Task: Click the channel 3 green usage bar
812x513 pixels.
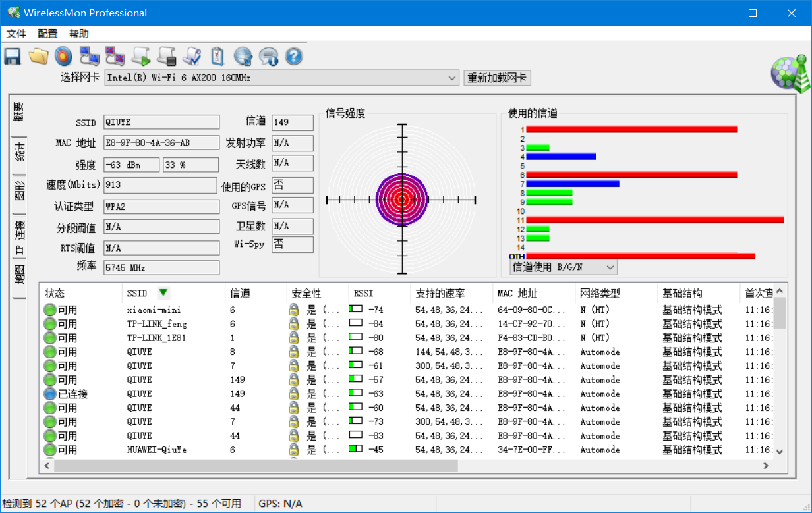Action: point(538,148)
